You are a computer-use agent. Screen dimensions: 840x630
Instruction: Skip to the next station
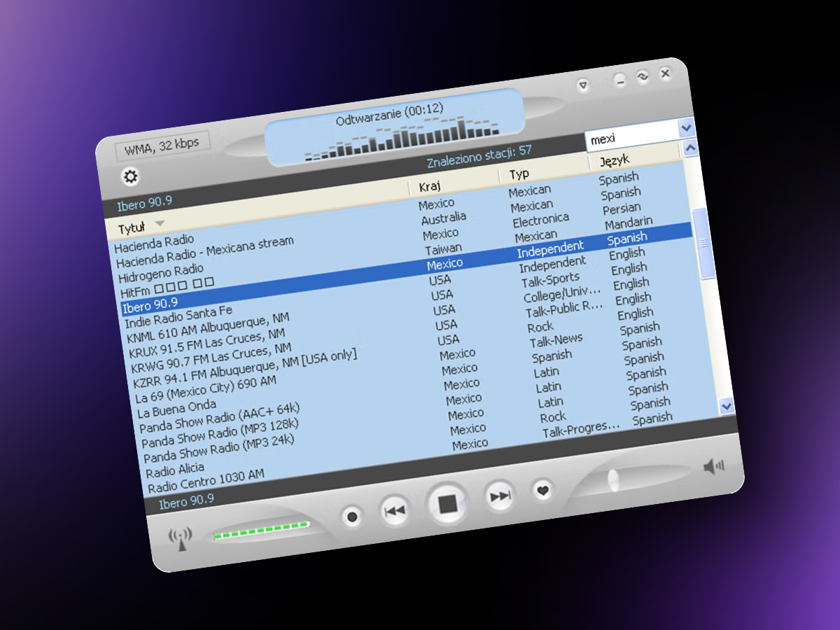coord(500,496)
